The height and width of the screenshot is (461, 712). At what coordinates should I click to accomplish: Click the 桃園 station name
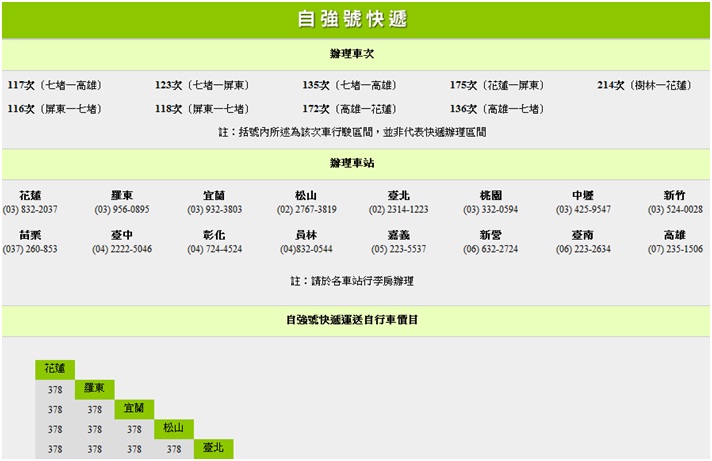pos(491,195)
